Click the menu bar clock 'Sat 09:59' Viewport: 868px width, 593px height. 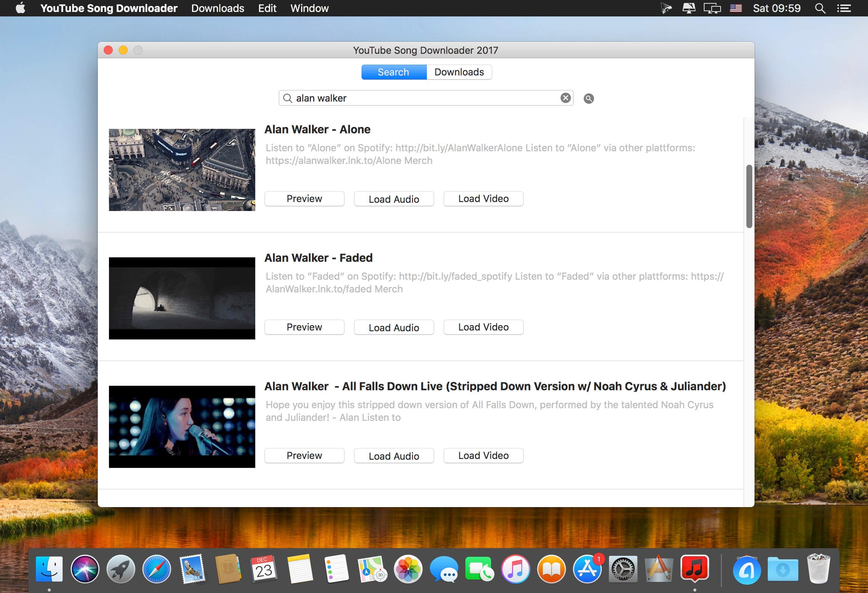(x=777, y=8)
